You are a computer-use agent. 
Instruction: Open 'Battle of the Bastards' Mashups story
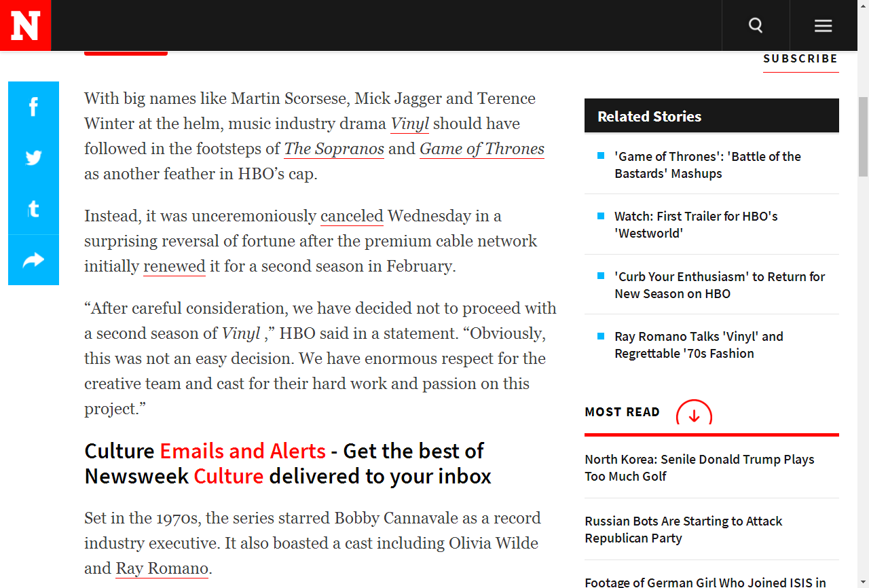pyautogui.click(x=707, y=165)
